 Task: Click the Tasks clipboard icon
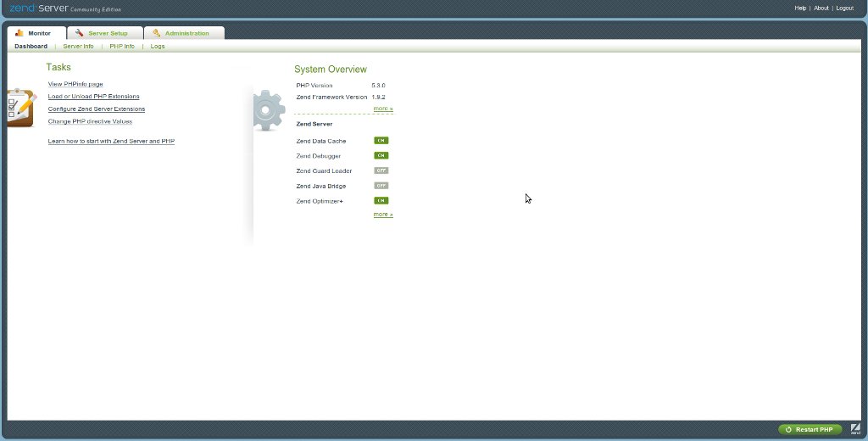pyautogui.click(x=21, y=108)
